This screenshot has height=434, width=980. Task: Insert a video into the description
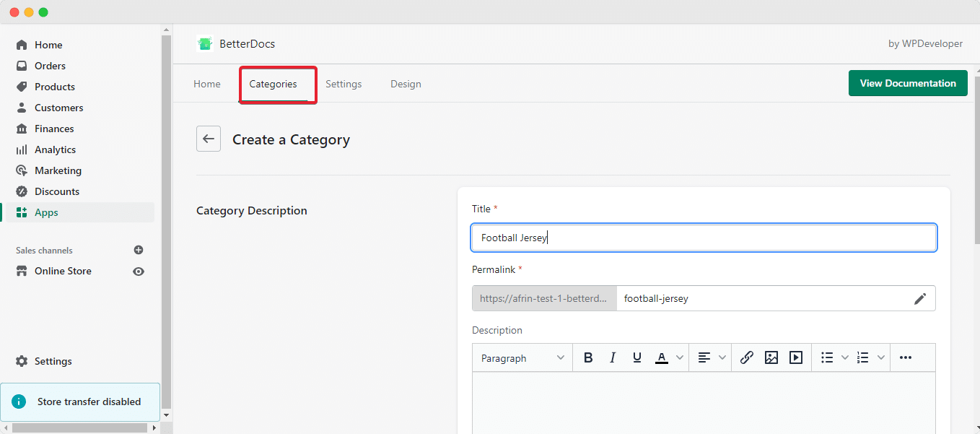796,357
